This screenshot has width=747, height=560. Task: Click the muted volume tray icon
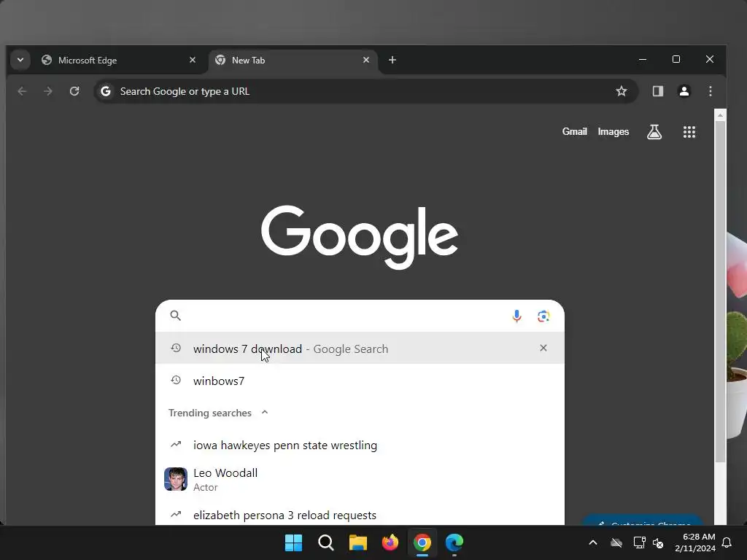(x=658, y=542)
